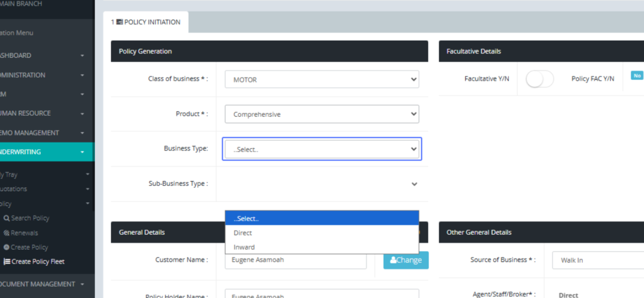Click the user icon on Change button
Screen dimensions: 644x298
coord(393,260)
